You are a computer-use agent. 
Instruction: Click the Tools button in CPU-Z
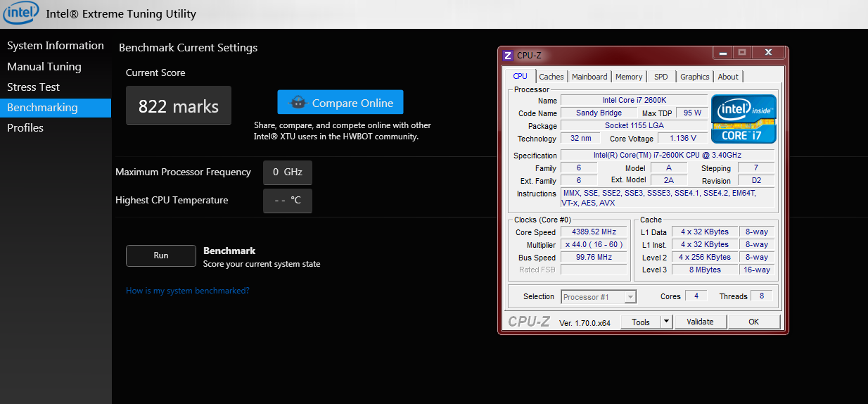coord(641,322)
